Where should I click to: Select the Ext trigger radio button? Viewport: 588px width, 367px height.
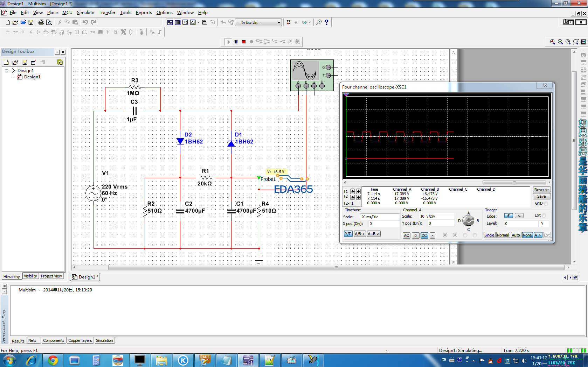[544, 216]
